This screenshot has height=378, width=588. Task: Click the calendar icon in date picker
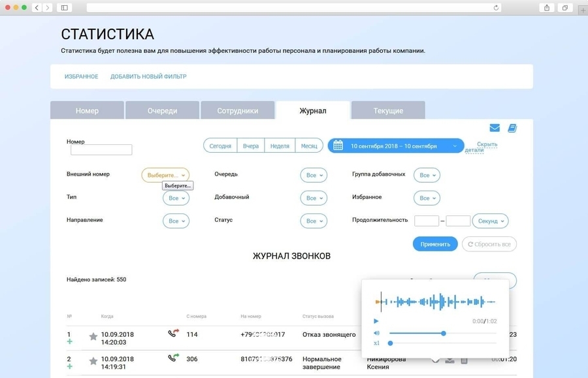[x=338, y=146]
